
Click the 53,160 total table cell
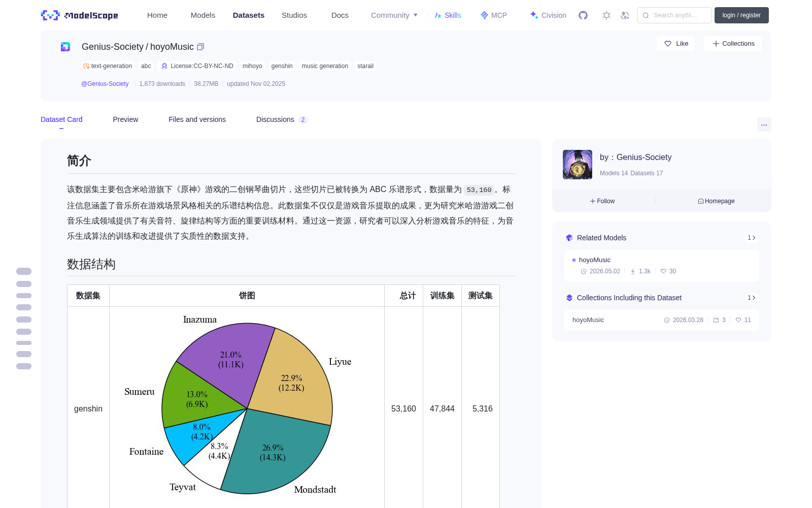403,408
